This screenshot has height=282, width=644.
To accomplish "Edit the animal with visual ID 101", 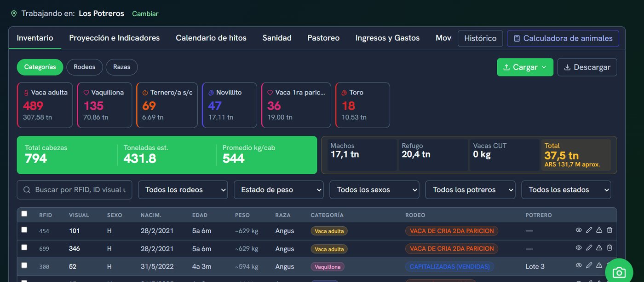I will 589,230.
